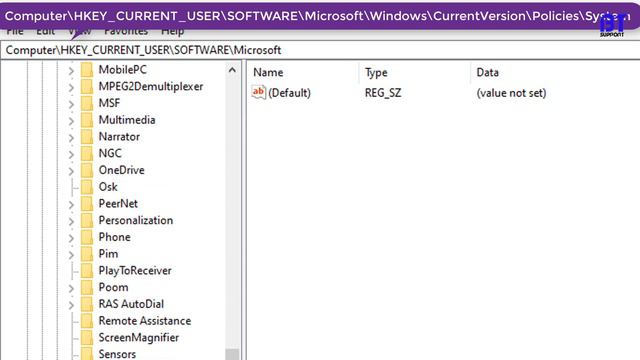Click the Poom folder icon
Viewport: 640px width, 360px height.
tap(87, 287)
